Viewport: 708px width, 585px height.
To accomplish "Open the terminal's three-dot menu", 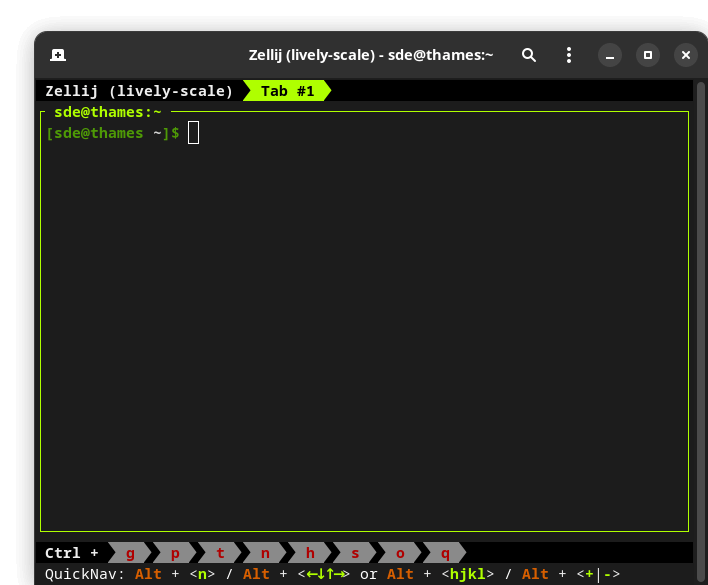I will tap(569, 55).
